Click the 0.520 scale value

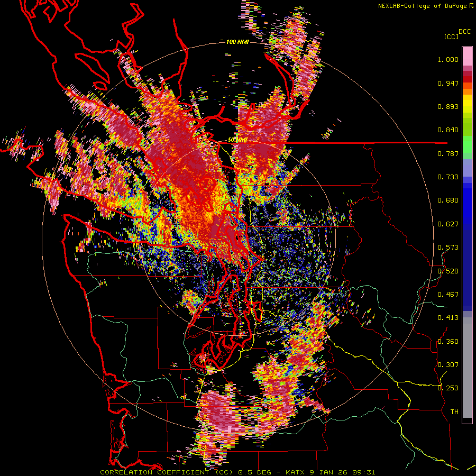point(448,271)
